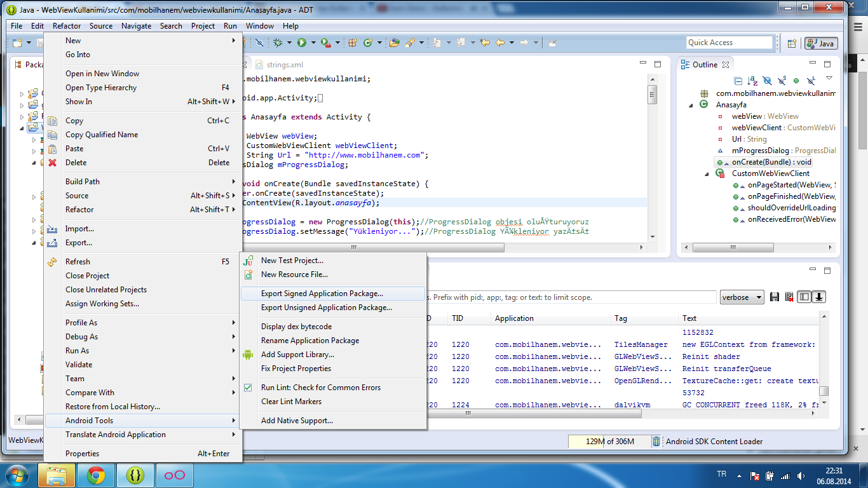Click the volume icon in system tray
Image resolution: width=868 pixels, height=488 pixels.
(800, 475)
